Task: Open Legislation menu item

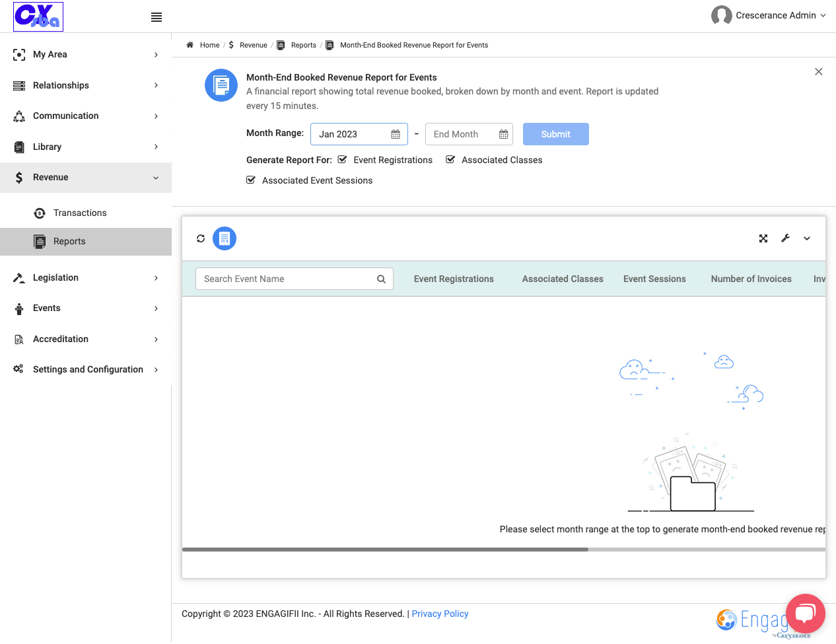Action: pyautogui.click(x=86, y=278)
